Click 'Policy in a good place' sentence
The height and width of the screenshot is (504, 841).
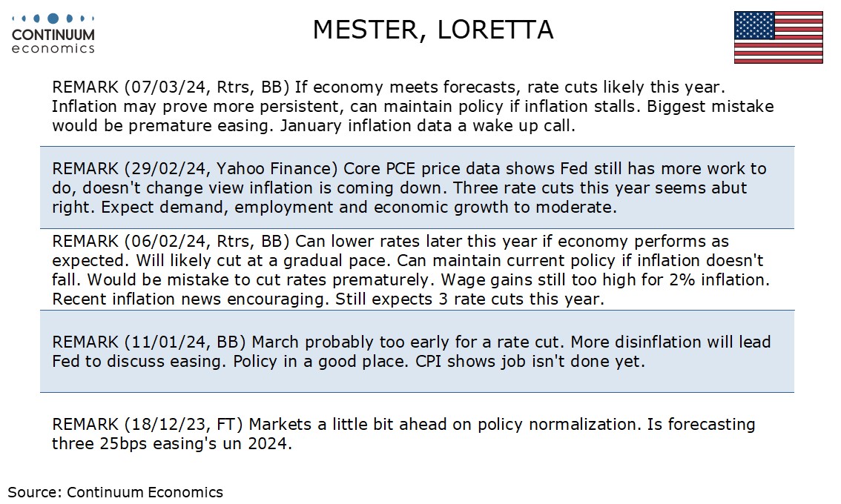click(321, 361)
